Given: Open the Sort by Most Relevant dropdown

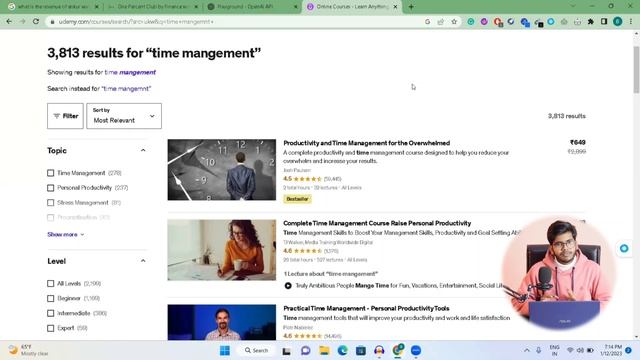Looking at the screenshot, I should [x=124, y=116].
